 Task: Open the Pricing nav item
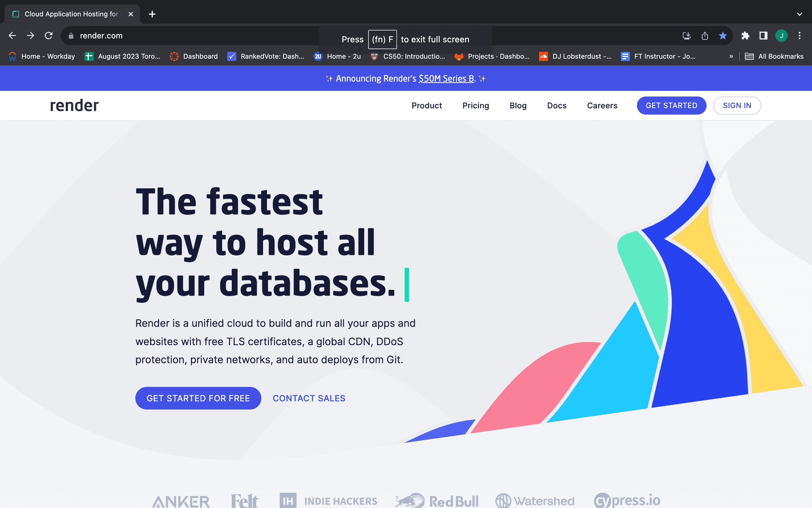[475, 106]
